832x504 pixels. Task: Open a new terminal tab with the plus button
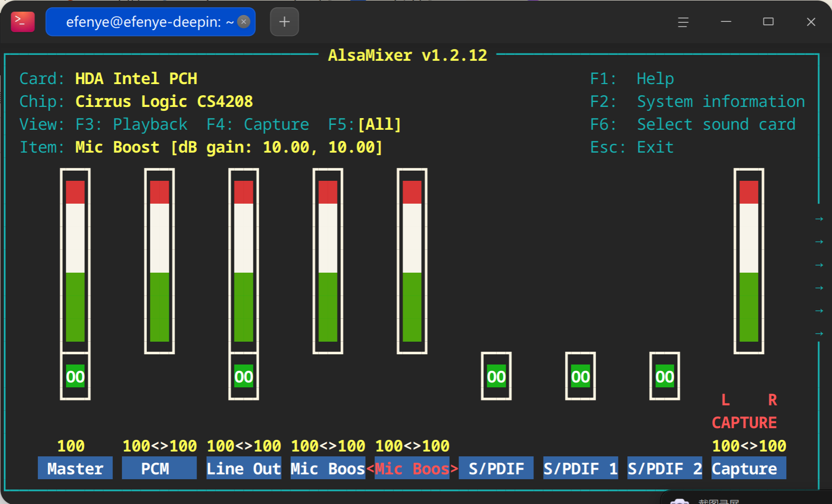pyautogui.click(x=284, y=22)
